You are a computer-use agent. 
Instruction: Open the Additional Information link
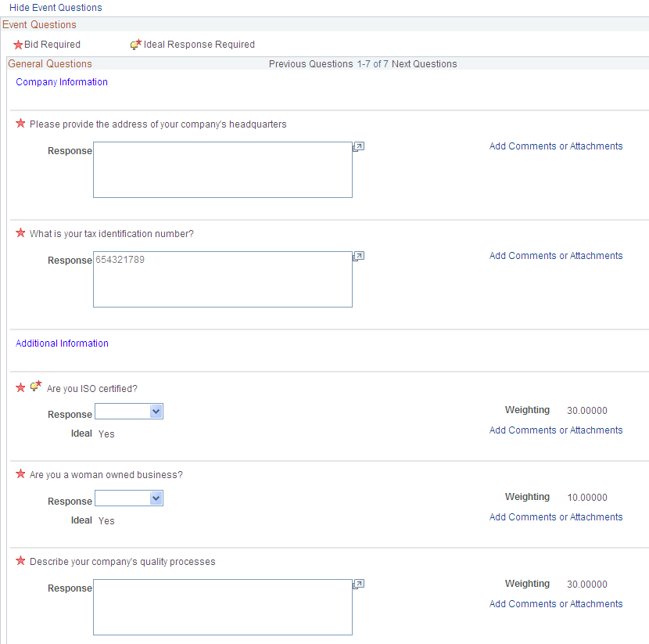[x=62, y=343]
